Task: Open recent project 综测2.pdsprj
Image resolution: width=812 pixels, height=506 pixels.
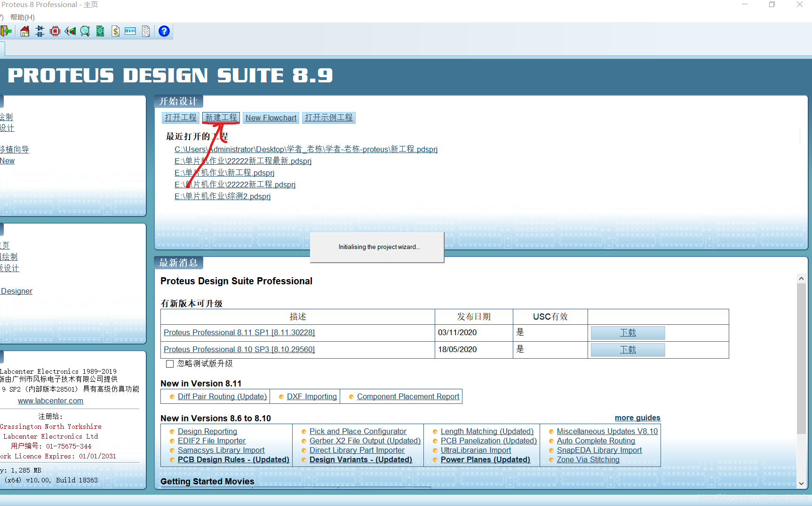Action: (x=223, y=196)
